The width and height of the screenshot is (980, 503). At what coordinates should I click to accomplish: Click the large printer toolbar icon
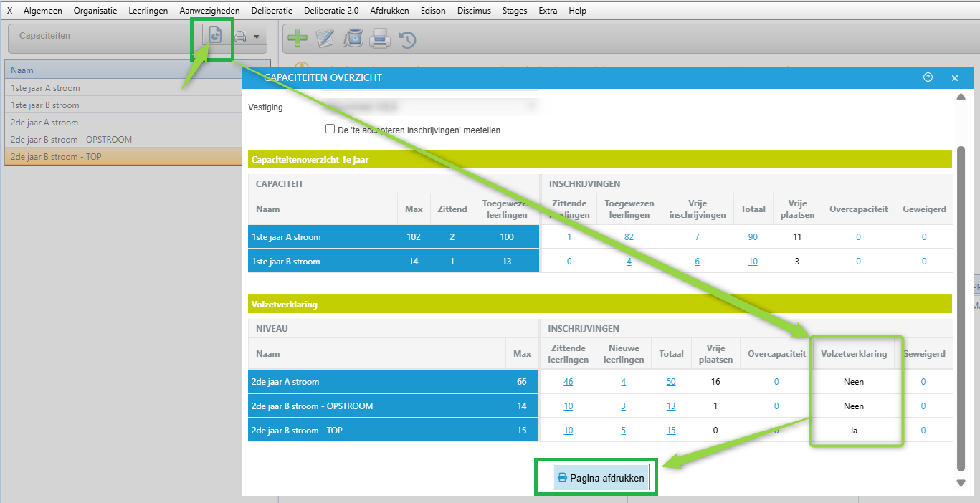(x=380, y=39)
